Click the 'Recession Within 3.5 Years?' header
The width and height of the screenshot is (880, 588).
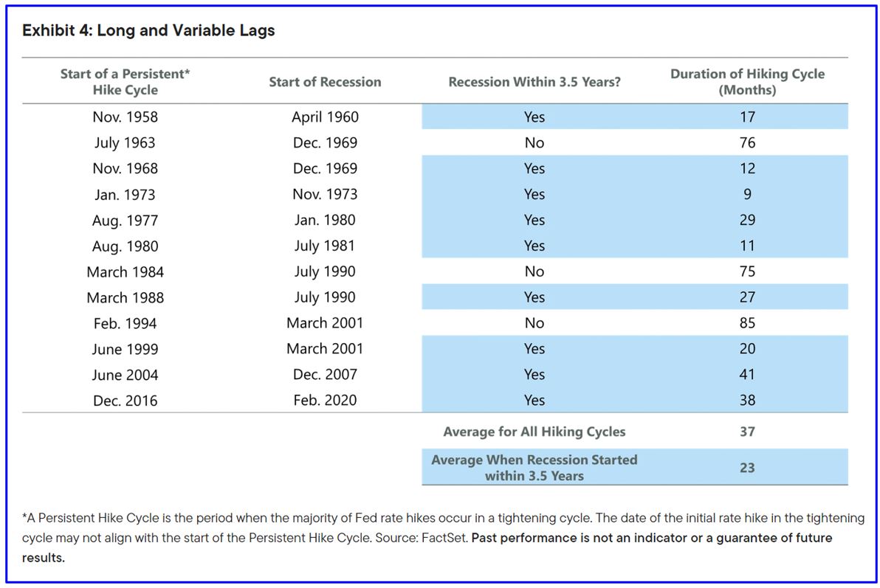click(x=534, y=82)
